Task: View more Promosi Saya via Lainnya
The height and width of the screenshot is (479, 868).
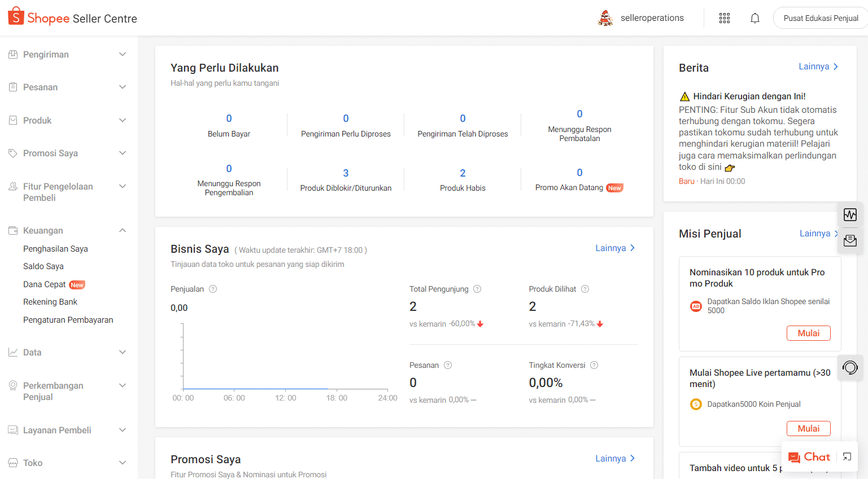Action: [615, 459]
